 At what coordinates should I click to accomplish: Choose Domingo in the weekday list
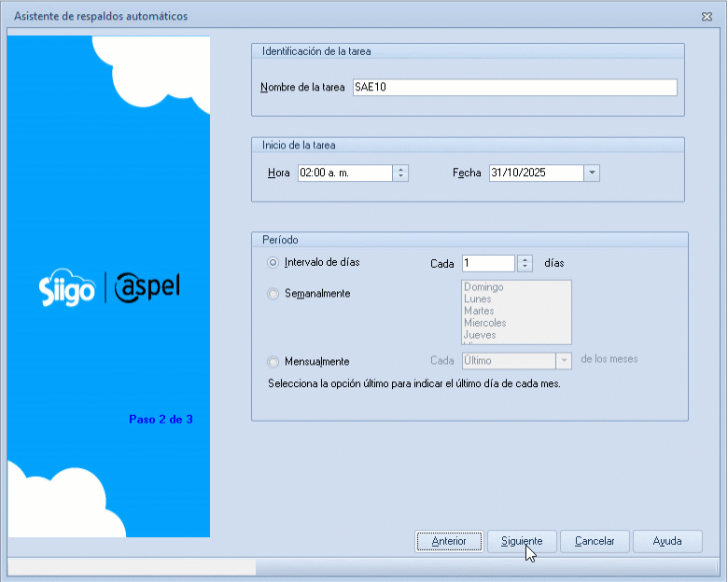point(483,287)
